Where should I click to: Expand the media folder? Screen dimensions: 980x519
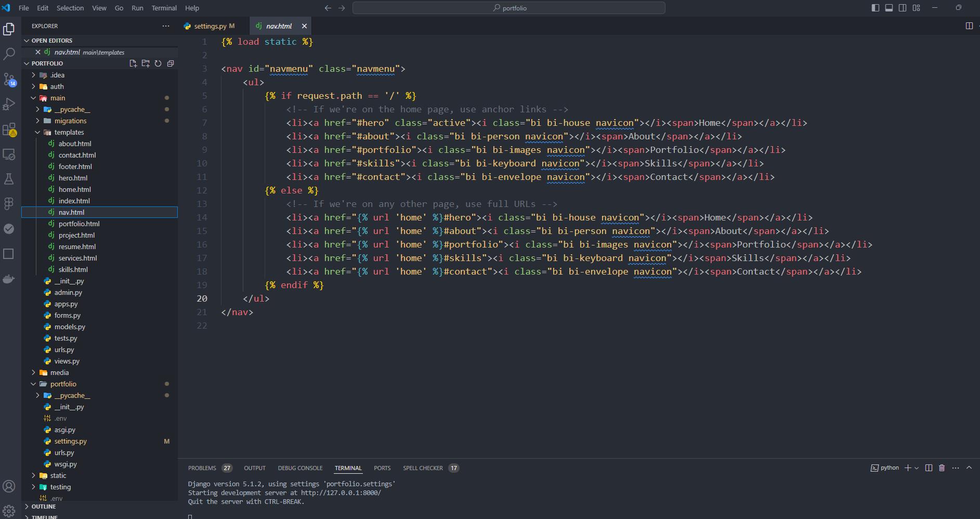click(x=59, y=372)
